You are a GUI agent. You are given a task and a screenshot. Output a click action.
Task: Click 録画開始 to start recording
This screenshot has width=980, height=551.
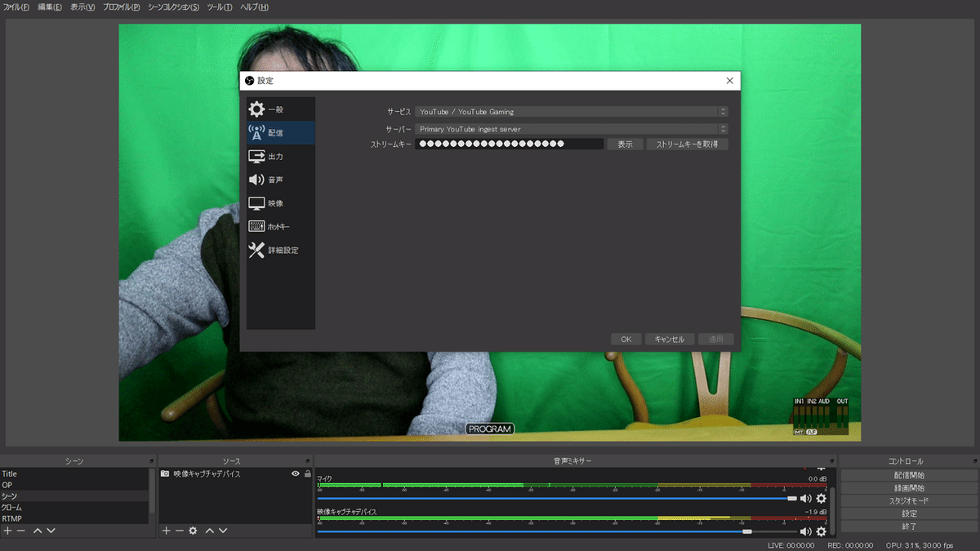tap(909, 488)
